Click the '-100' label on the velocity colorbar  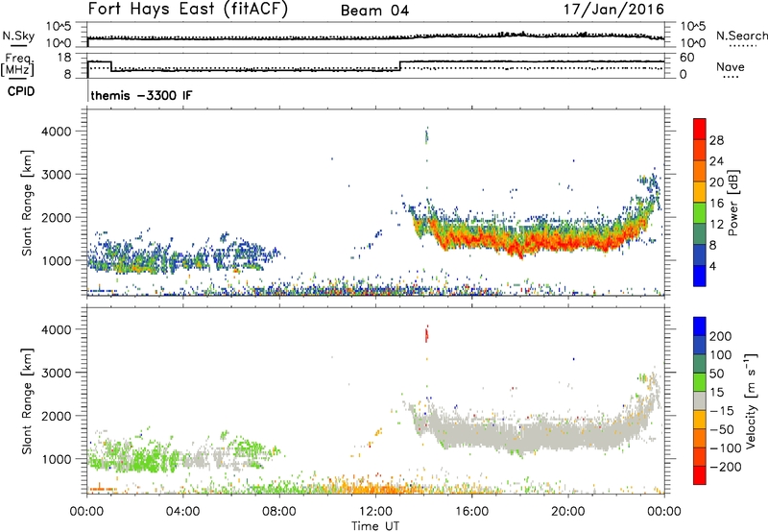(x=725, y=448)
